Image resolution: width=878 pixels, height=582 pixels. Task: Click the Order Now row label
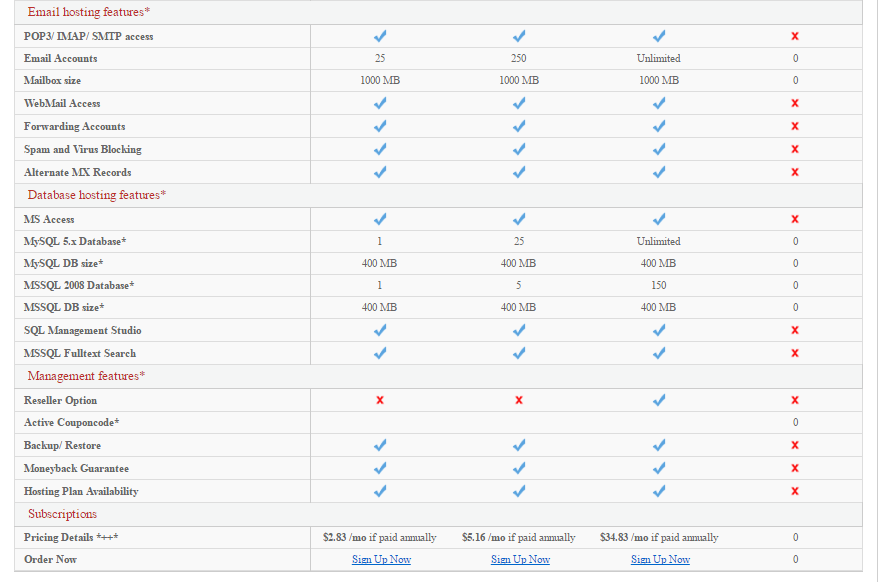tap(50, 560)
